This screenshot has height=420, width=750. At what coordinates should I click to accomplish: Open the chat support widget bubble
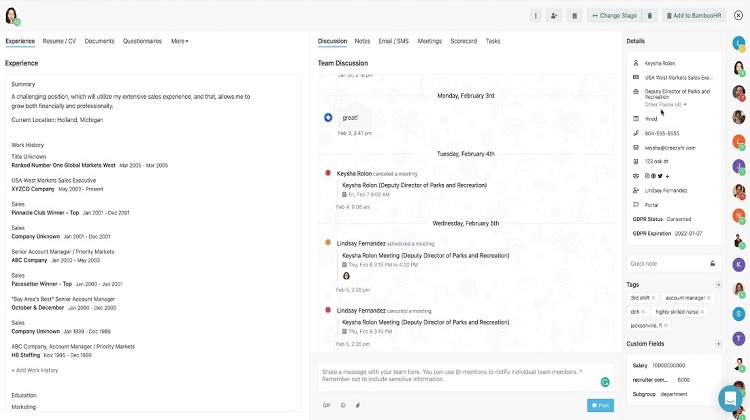(730, 398)
